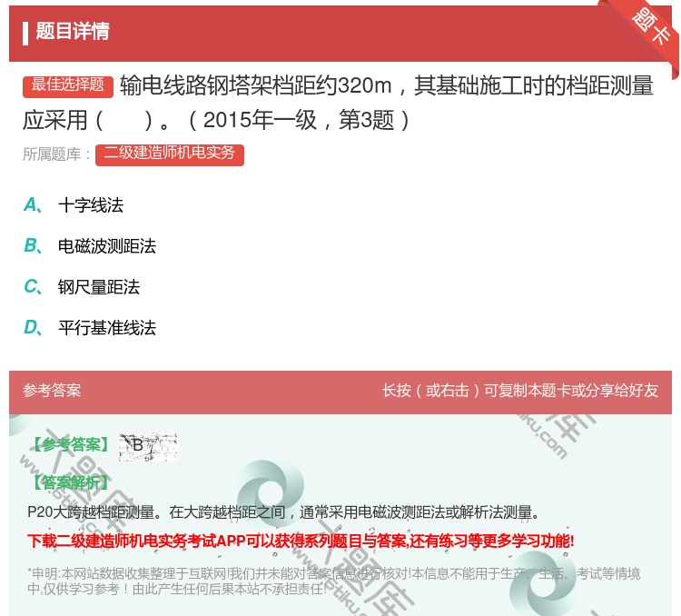
Task: Click the answer image showing B
Action: tap(148, 447)
